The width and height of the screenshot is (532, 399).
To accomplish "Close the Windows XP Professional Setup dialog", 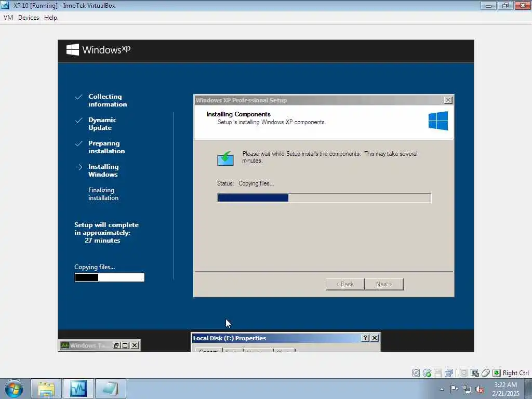I will click(448, 100).
